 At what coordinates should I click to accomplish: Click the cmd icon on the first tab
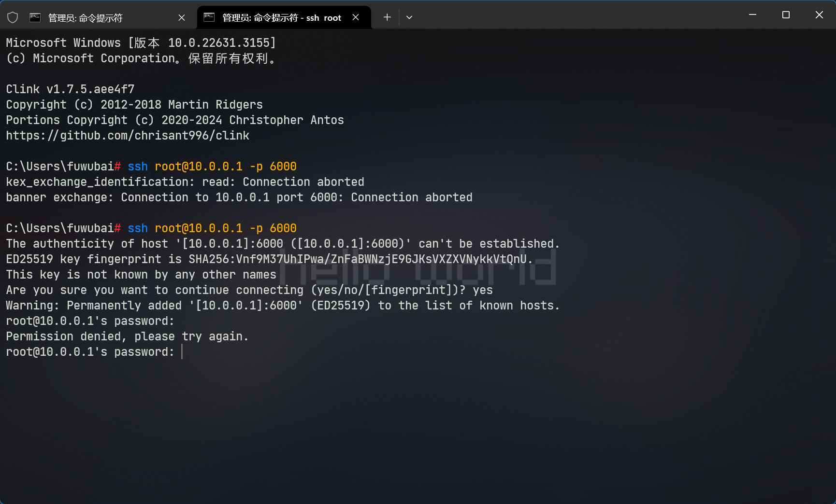(x=35, y=18)
